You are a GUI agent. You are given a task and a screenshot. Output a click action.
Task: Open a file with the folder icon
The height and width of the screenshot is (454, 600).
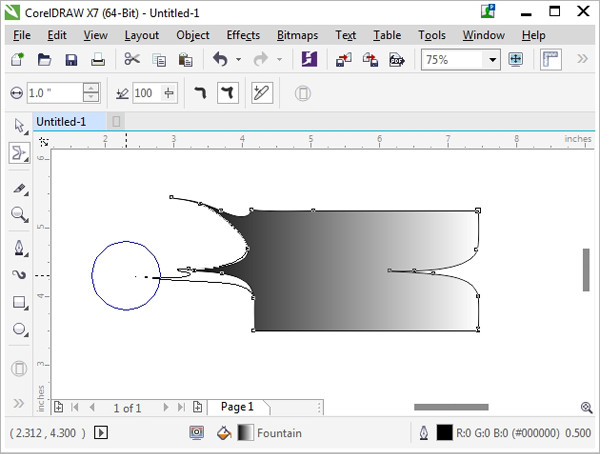44,60
